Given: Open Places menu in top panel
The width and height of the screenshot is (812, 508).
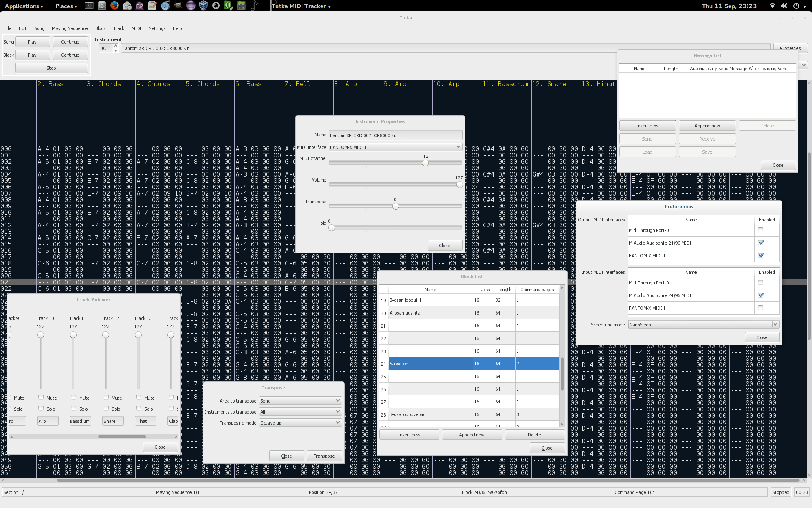Looking at the screenshot, I should [66, 6].
